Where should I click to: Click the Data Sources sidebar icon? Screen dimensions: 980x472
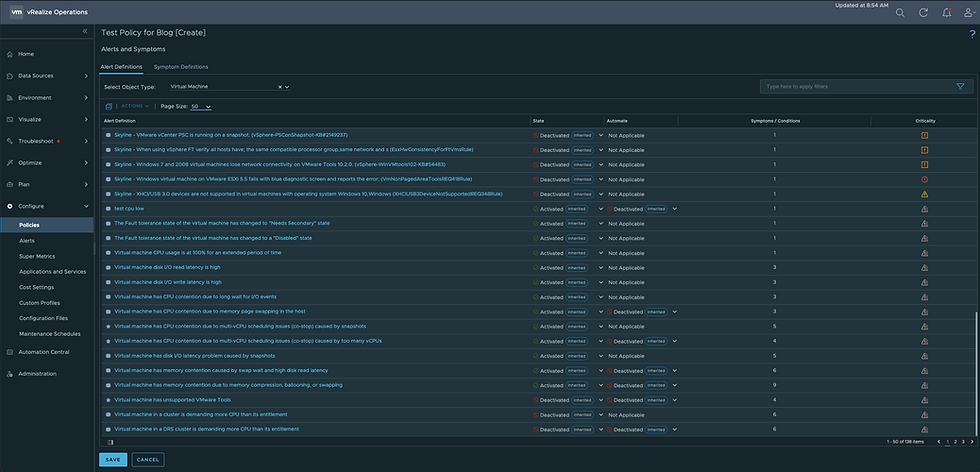(x=9, y=76)
